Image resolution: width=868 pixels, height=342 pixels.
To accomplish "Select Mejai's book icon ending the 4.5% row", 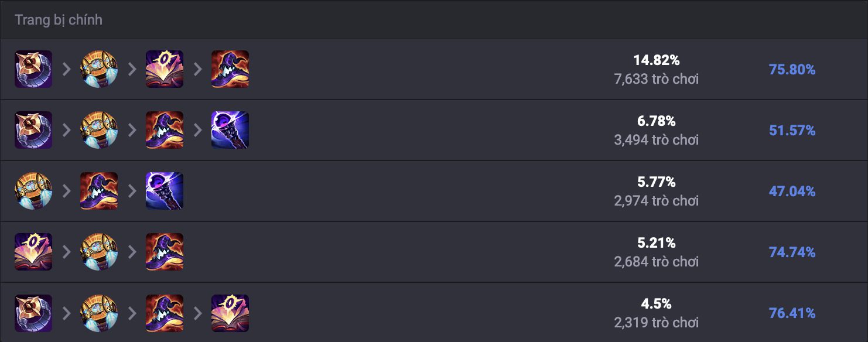I will tap(230, 313).
